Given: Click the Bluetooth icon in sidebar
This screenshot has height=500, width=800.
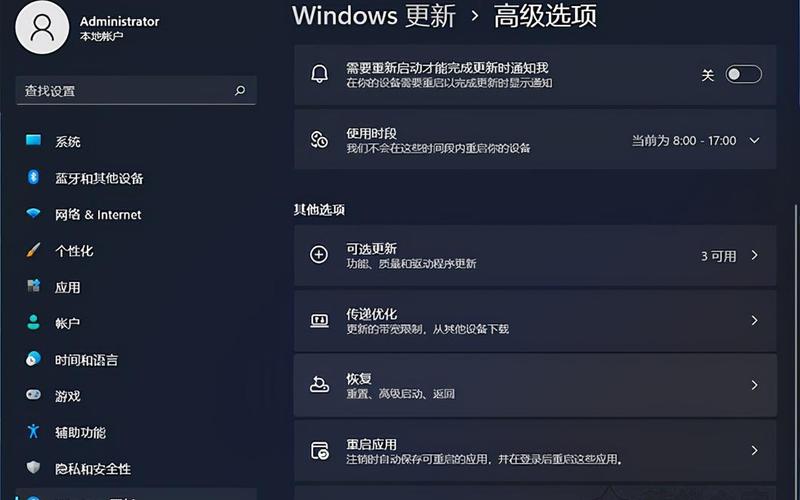Looking at the screenshot, I should (34, 177).
